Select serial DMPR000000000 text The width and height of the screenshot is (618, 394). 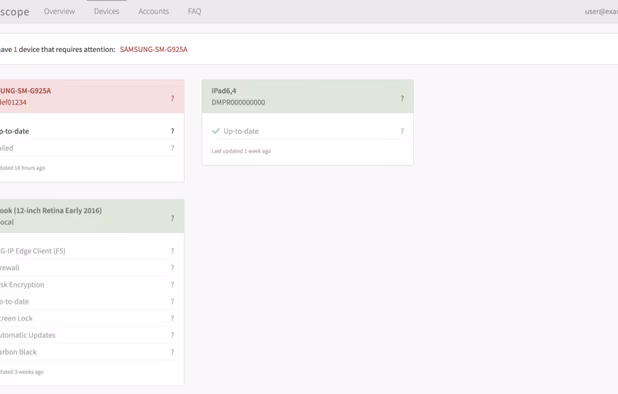pos(238,102)
